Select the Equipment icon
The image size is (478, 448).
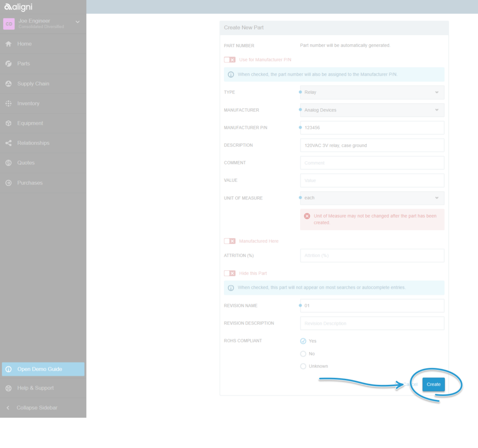(x=7, y=123)
